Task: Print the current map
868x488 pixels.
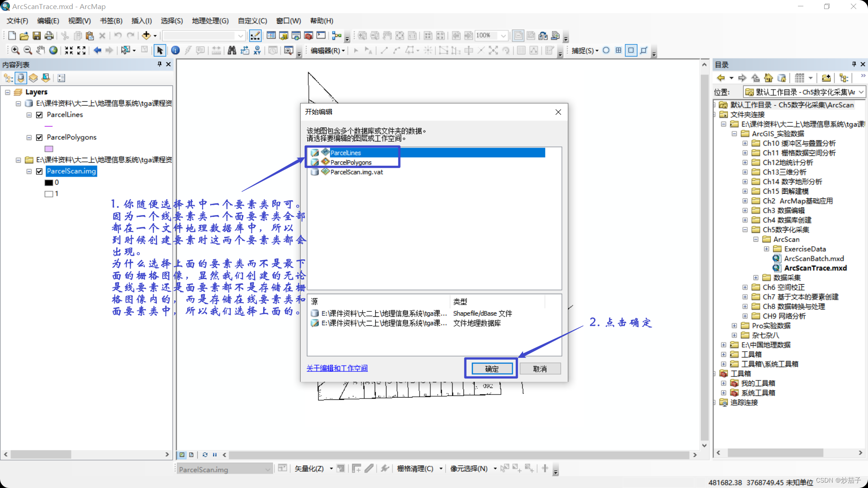Action: click(x=49, y=36)
